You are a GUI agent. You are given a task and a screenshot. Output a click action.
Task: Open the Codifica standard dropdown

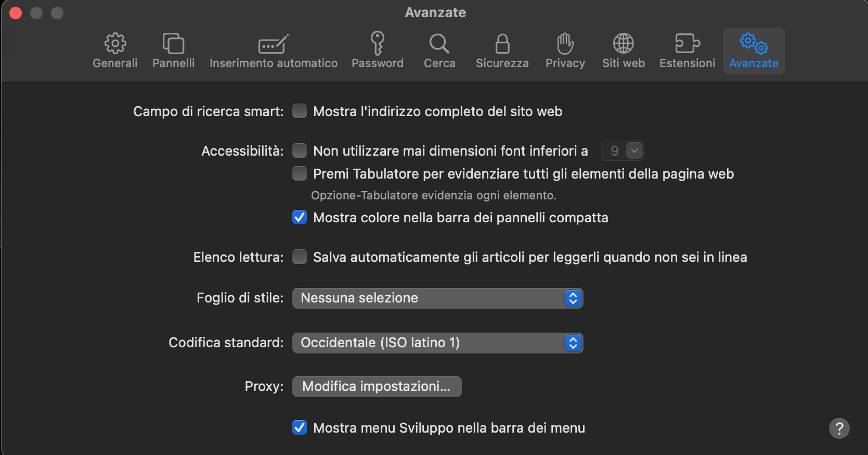click(573, 343)
